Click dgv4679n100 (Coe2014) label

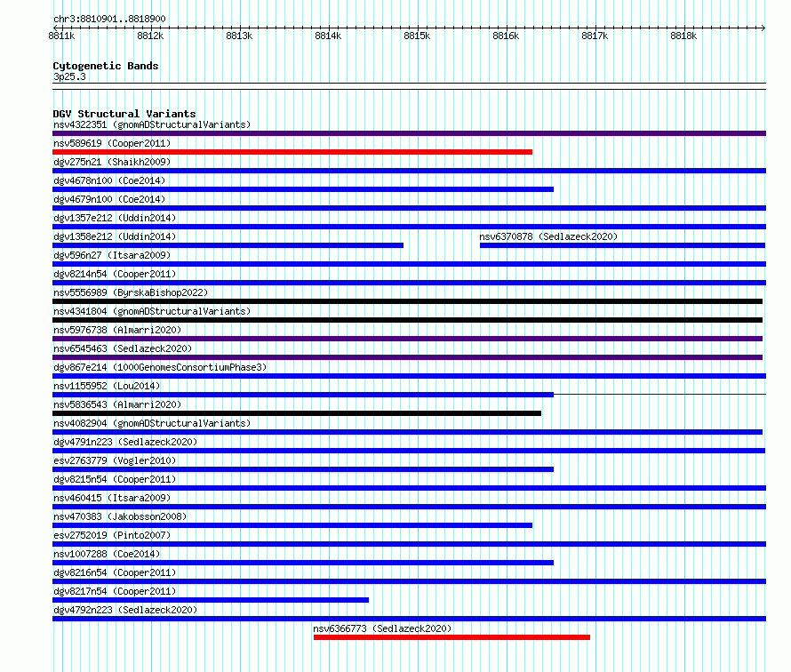109,199
